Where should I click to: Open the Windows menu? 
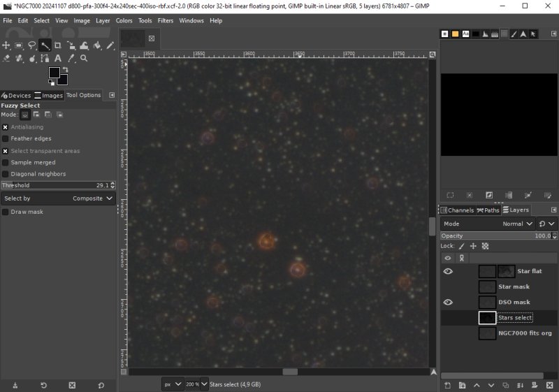pos(191,21)
